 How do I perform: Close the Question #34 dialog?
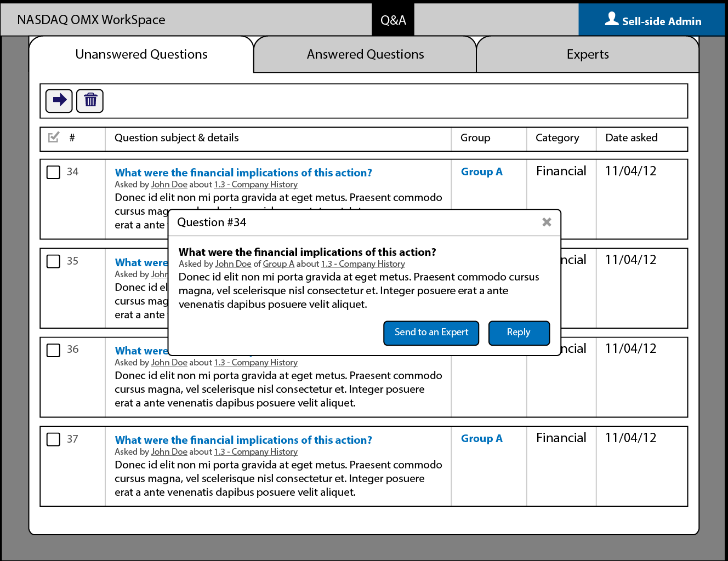(x=547, y=222)
